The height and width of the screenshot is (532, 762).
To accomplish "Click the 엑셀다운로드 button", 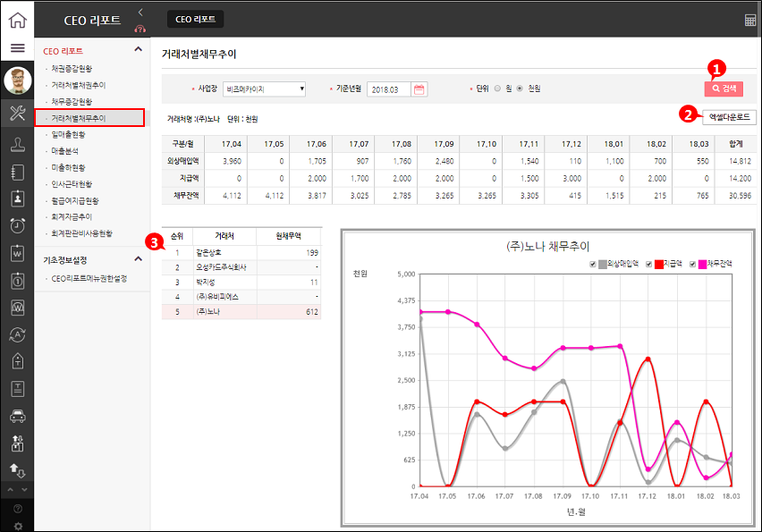I will [x=730, y=117].
